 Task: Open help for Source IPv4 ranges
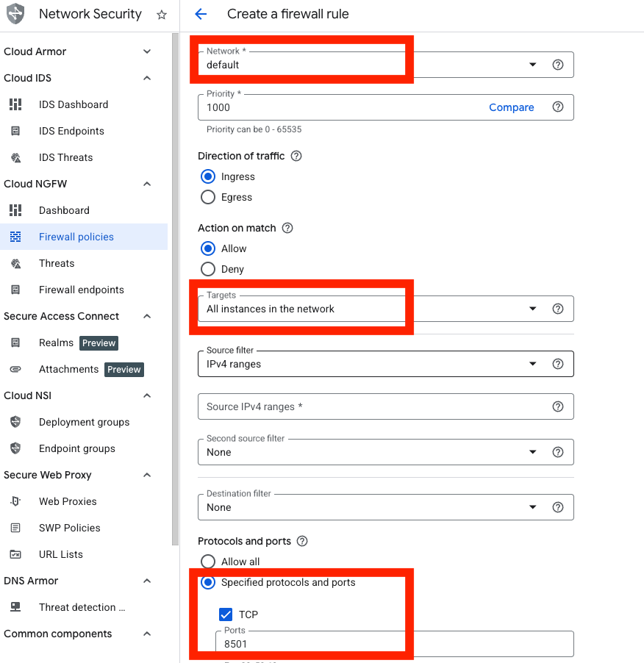[558, 406]
